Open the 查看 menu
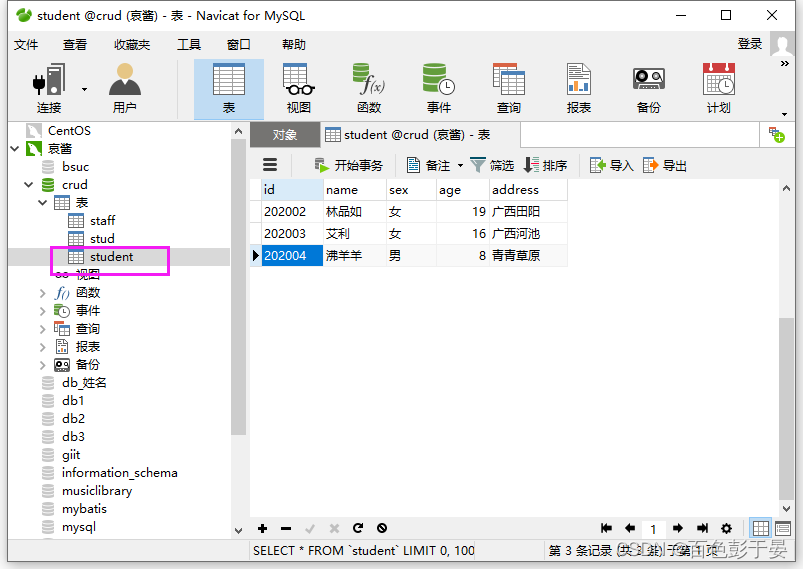Viewport: 803px width, 569px height. pos(75,45)
